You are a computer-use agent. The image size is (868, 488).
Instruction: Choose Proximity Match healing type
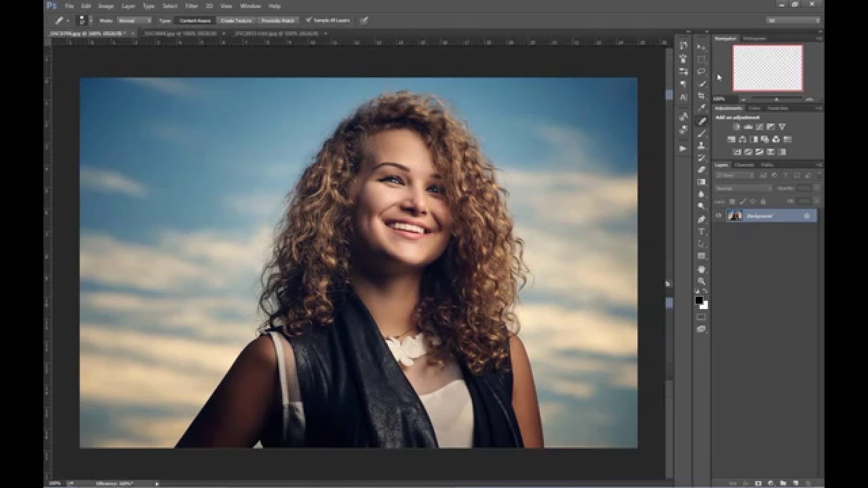tap(277, 20)
